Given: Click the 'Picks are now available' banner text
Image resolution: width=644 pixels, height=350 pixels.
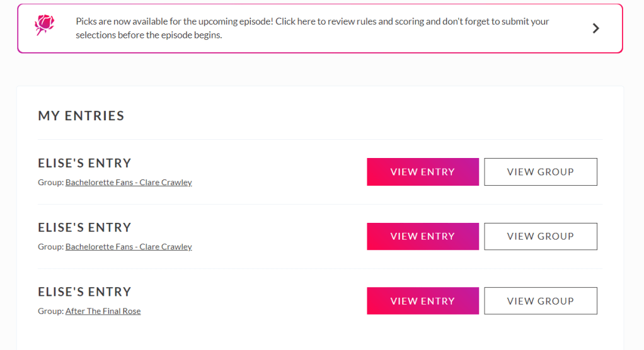Looking at the screenshot, I should (x=312, y=21).
